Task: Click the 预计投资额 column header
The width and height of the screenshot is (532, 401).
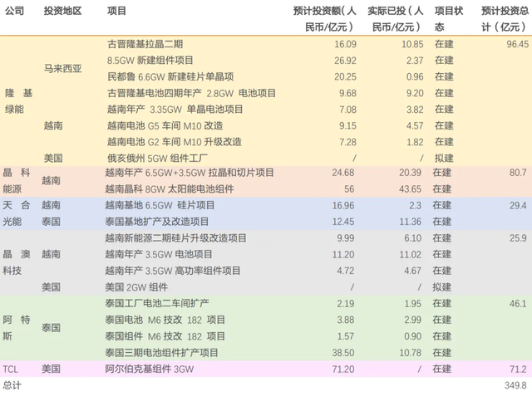Action: click(325, 18)
